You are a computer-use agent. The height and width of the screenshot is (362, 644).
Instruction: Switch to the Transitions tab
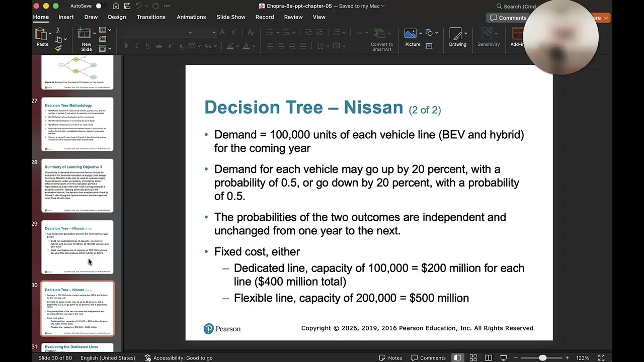point(151,17)
